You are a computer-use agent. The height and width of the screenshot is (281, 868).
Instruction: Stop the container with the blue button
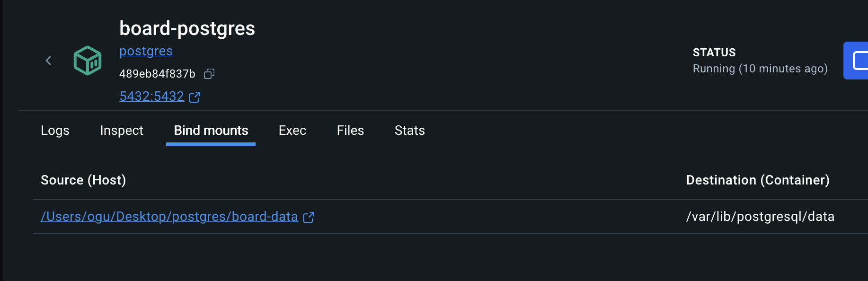856,61
